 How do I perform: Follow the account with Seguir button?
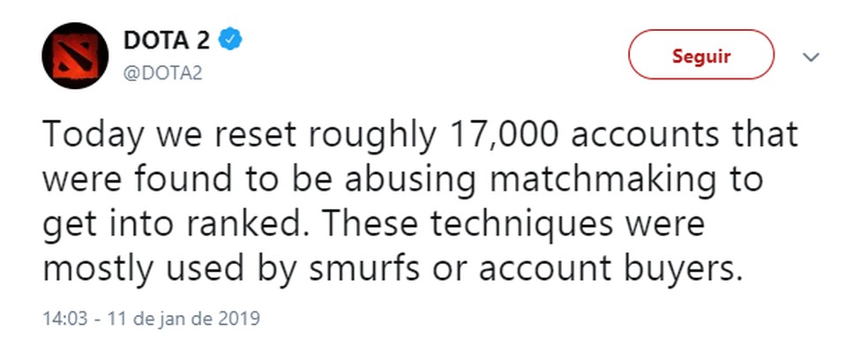[700, 55]
